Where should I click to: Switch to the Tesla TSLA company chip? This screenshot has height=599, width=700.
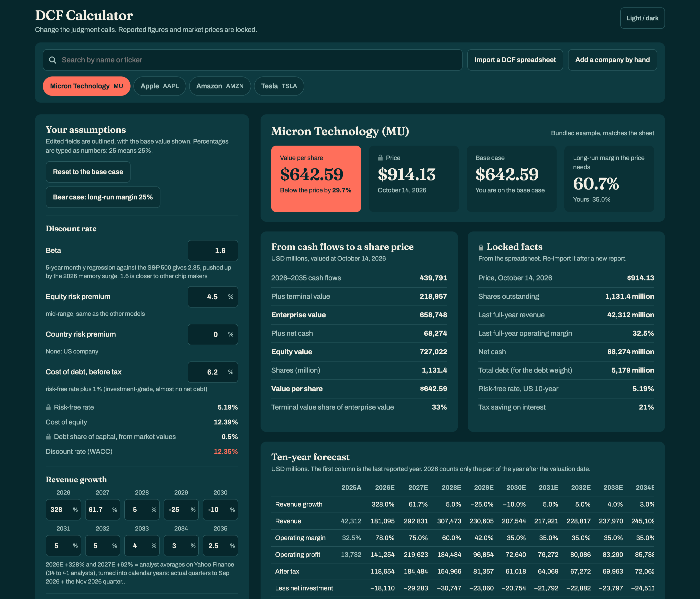[x=279, y=86]
